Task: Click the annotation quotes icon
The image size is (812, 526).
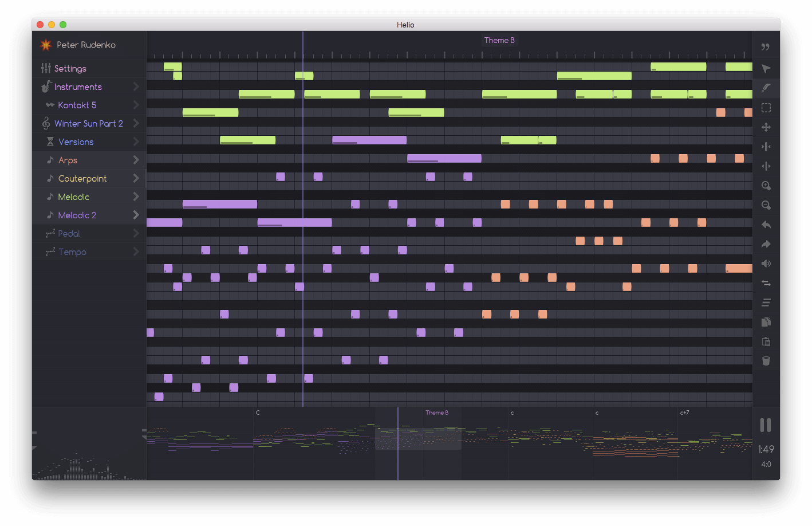Action: pyautogui.click(x=766, y=47)
